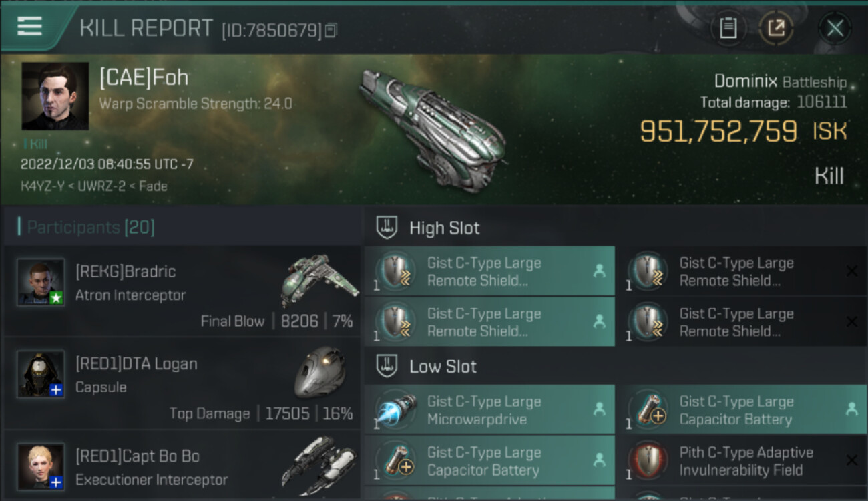Click the share export icon

click(776, 29)
